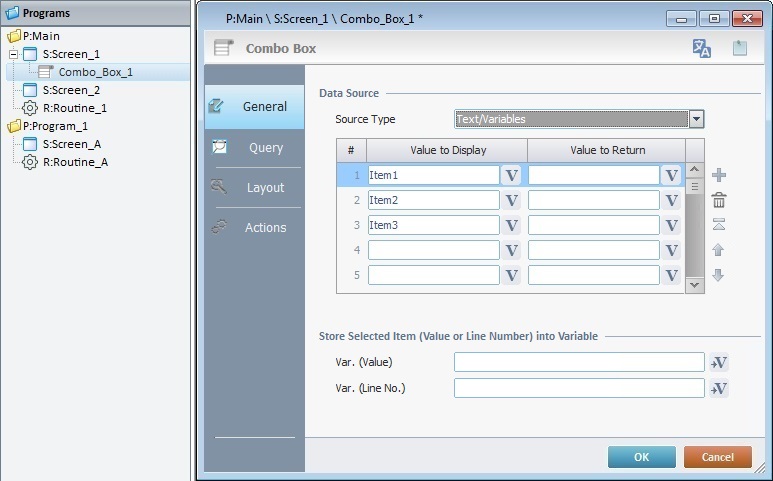Screen dimensions: 773x481
Task: Open the Source Type dropdown
Action: [x=696, y=119]
